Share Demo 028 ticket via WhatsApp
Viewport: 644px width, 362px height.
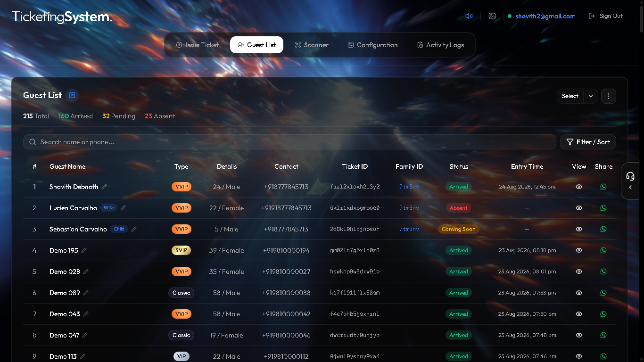coord(603,271)
